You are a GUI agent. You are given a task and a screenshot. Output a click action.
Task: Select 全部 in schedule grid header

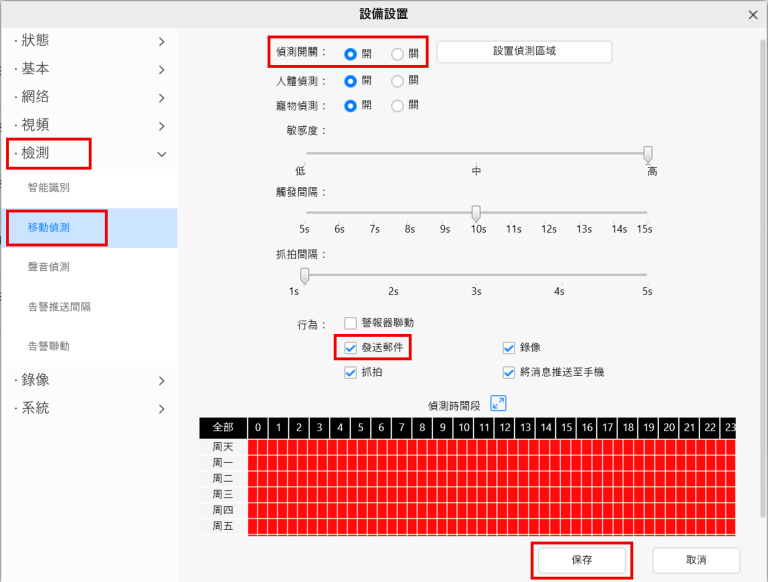[222, 427]
